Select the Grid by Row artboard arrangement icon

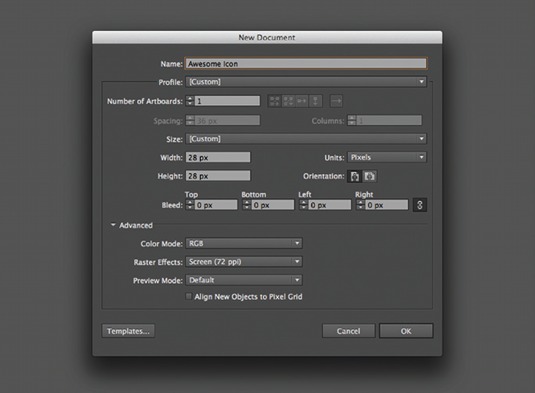[275, 101]
